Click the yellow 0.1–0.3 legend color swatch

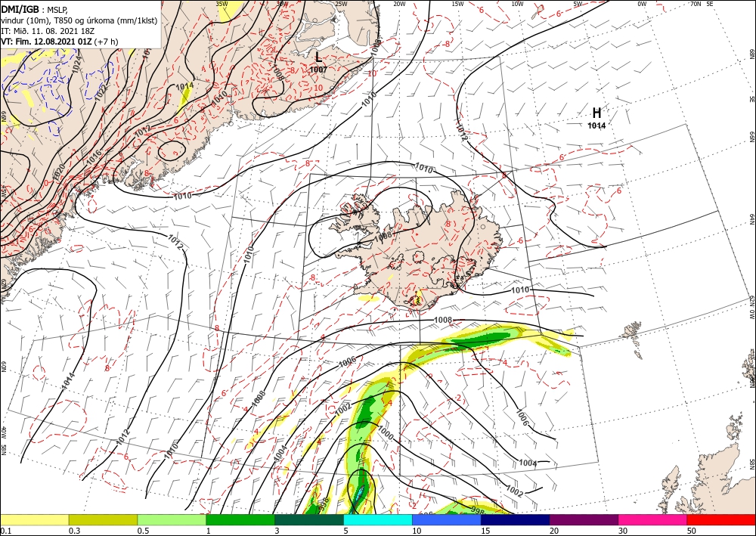34,519
